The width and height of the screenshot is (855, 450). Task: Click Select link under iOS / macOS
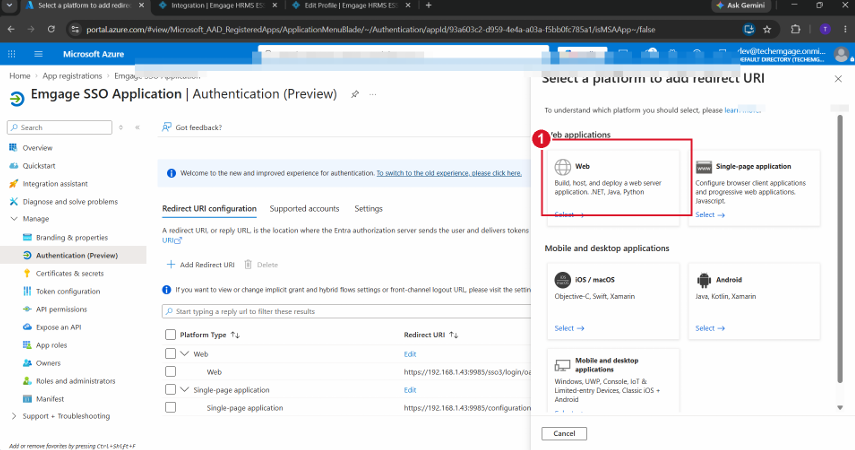tap(569, 328)
